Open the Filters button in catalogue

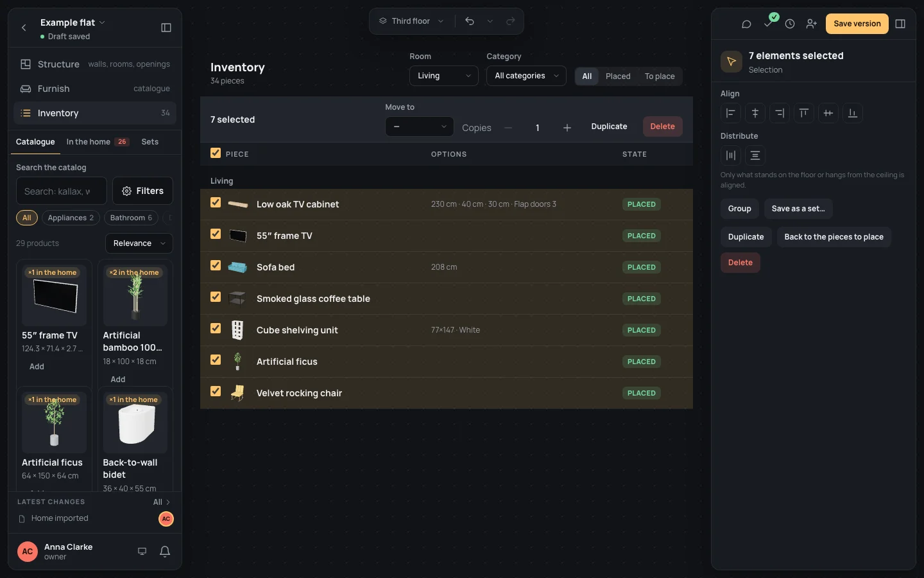click(x=142, y=191)
